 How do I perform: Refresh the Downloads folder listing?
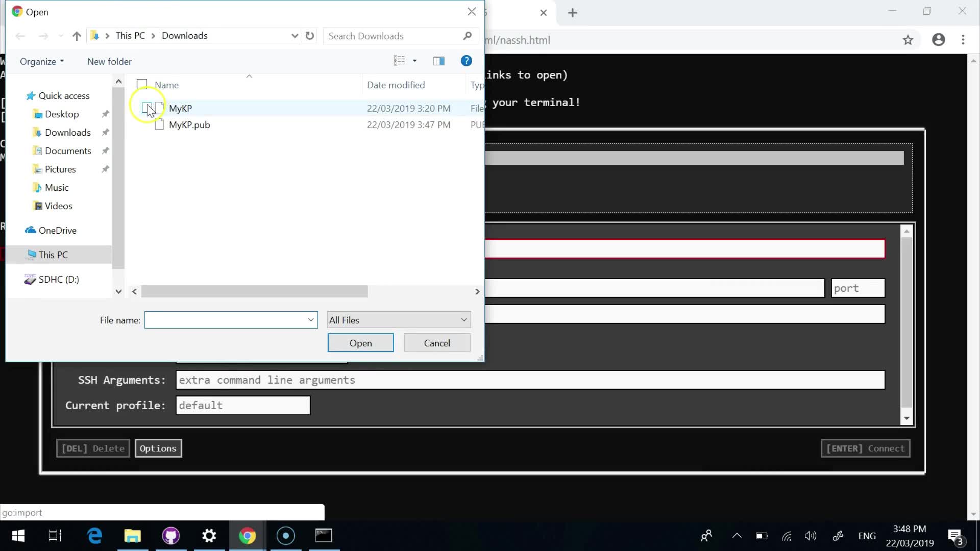(x=310, y=36)
